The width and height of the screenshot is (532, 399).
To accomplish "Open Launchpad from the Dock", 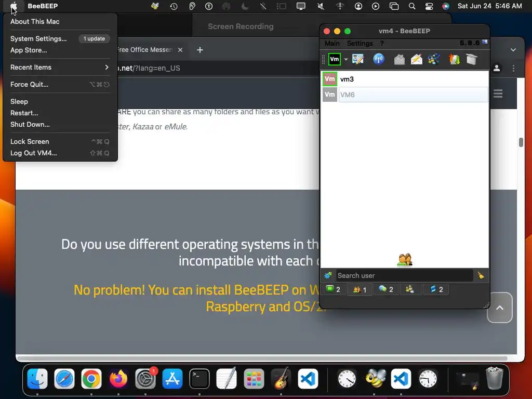I will 254,379.
